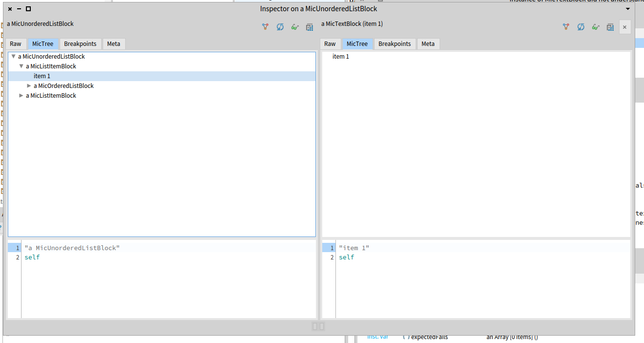Select 'a MicUnorderedListBlock' root tree row
Screen dimensions: 644x343
(x=161, y=57)
